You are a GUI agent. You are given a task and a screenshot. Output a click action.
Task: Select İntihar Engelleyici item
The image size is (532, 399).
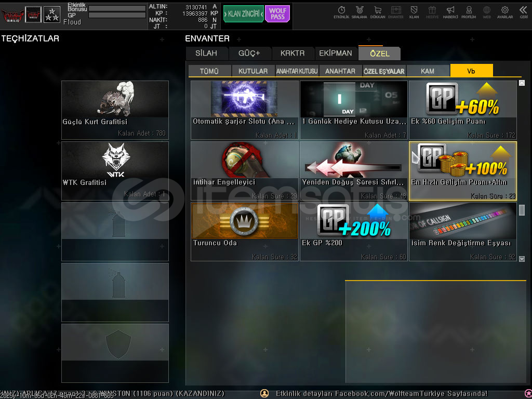[x=245, y=170]
